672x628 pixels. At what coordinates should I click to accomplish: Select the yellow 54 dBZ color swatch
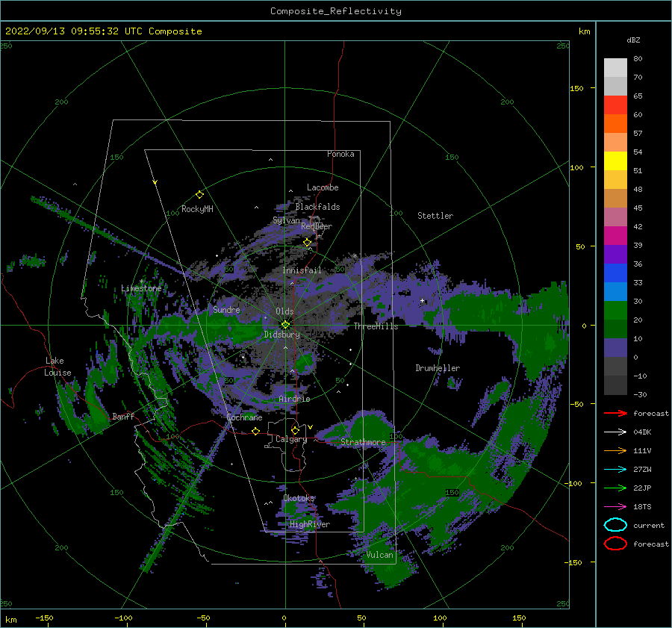pyautogui.click(x=615, y=161)
